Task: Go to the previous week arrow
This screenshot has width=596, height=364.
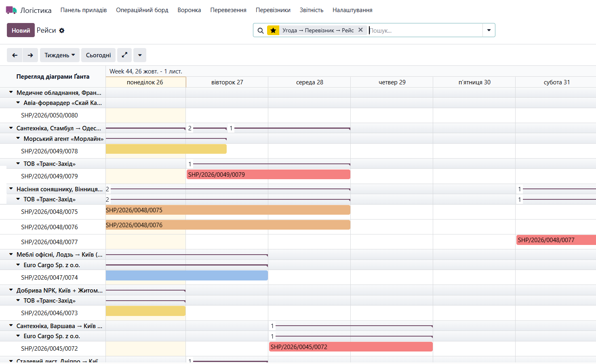Action: 15,55
